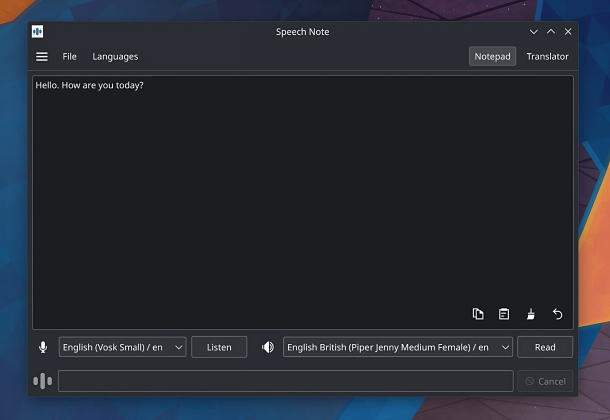Open the Languages menu

(115, 57)
